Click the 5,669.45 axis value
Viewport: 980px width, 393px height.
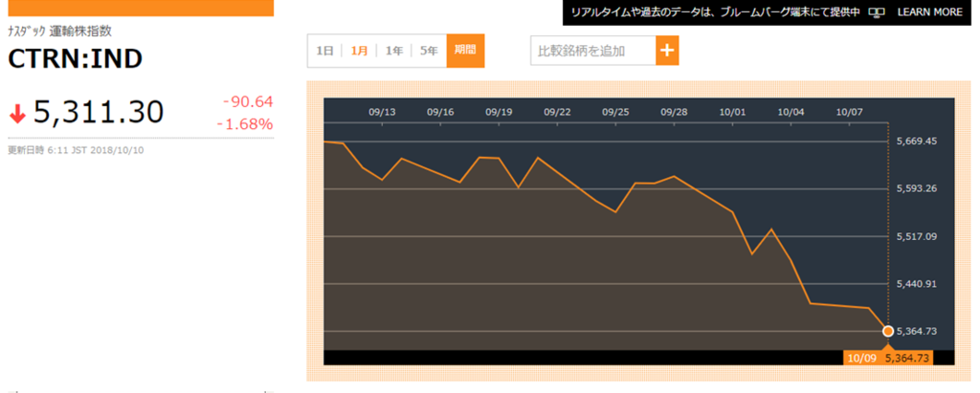[916, 142]
